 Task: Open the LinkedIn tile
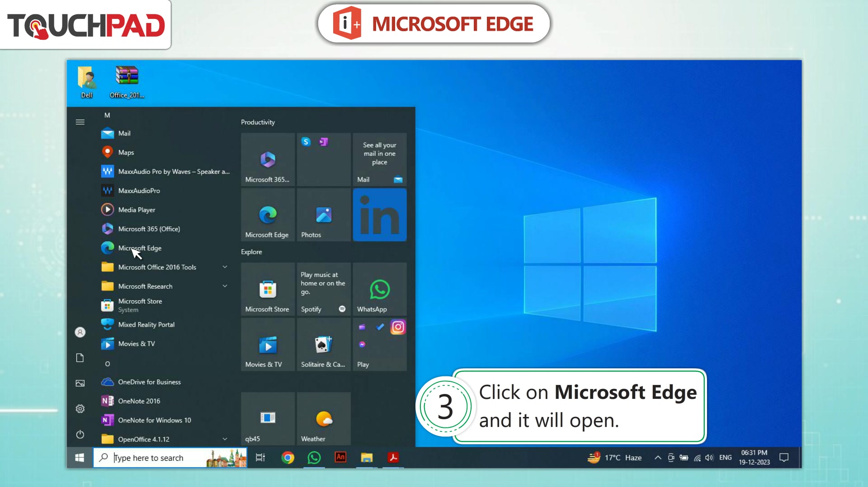coord(380,215)
